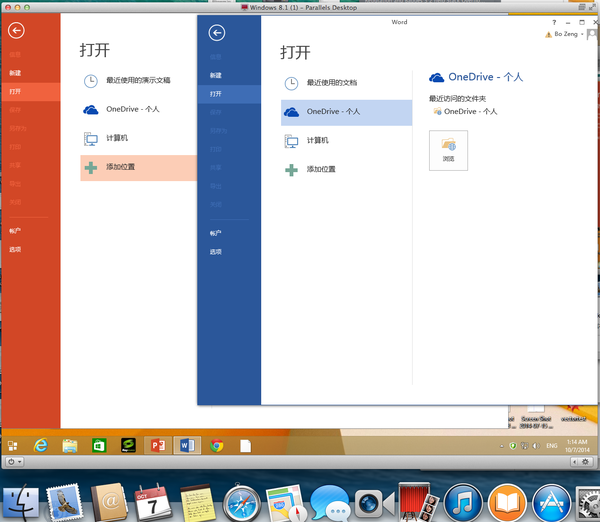Open Photo Booth in the macOS dock
Image resolution: width=600 pixels, height=522 pixels.
[x=419, y=502]
